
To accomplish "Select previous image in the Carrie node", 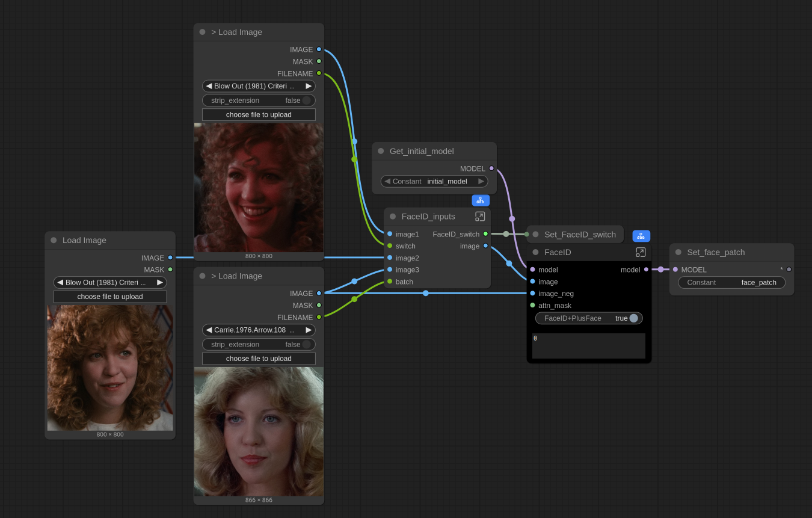I will [209, 330].
